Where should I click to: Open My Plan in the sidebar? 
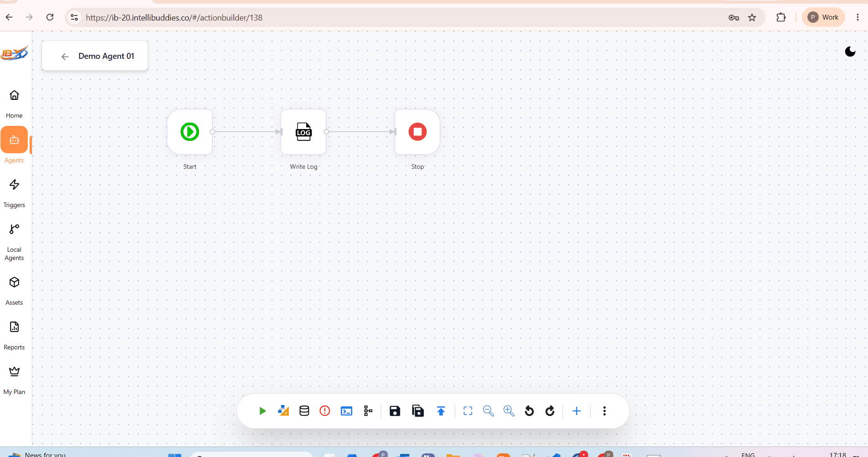pos(14,380)
